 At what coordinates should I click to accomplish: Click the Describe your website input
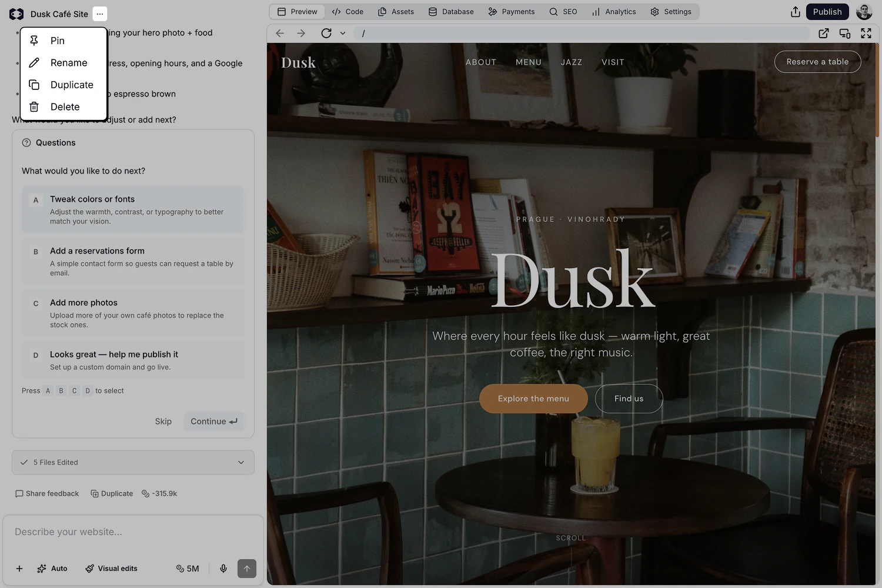pos(133,532)
